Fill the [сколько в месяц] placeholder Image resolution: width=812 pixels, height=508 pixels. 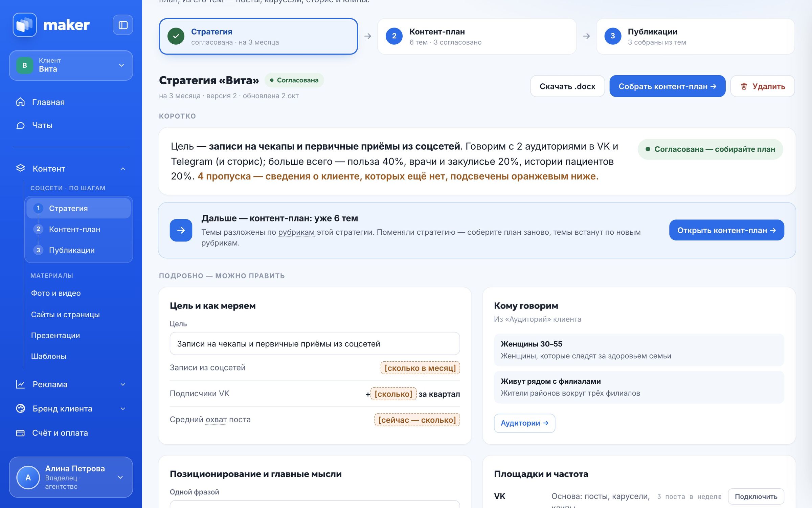point(420,368)
